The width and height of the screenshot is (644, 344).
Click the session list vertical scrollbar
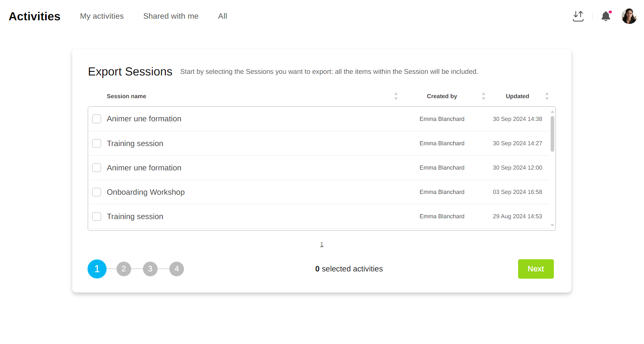[x=552, y=134]
